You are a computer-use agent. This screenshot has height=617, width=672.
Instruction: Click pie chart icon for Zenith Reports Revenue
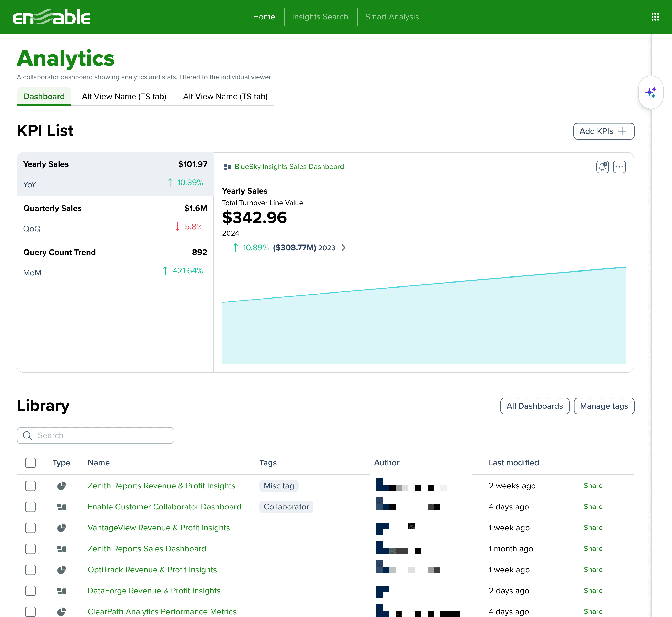(61, 486)
